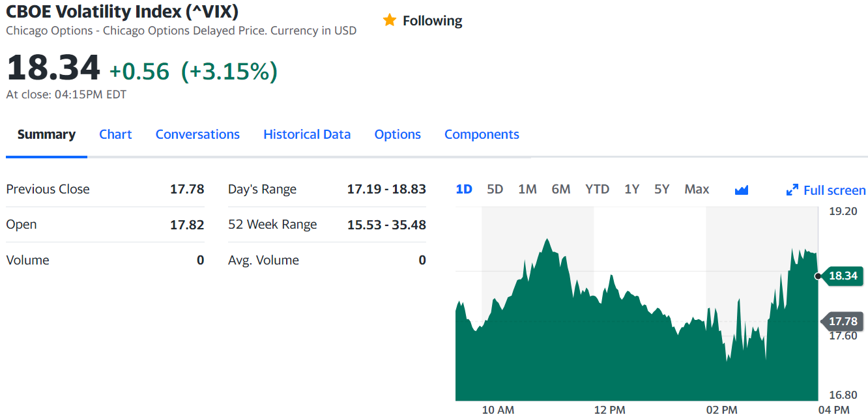The width and height of the screenshot is (868, 417).
Task: Click the Previous Close label
Action: (48, 189)
